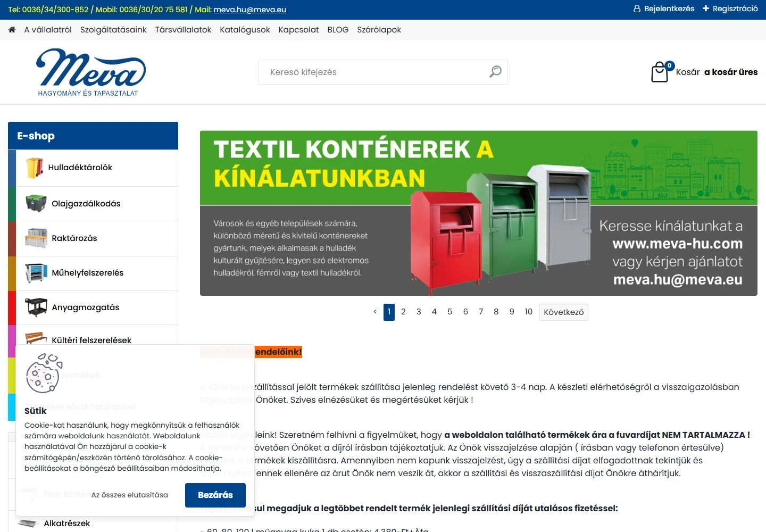The height and width of the screenshot is (532, 766).
Task: Open Raktározás category
Action: (x=93, y=238)
